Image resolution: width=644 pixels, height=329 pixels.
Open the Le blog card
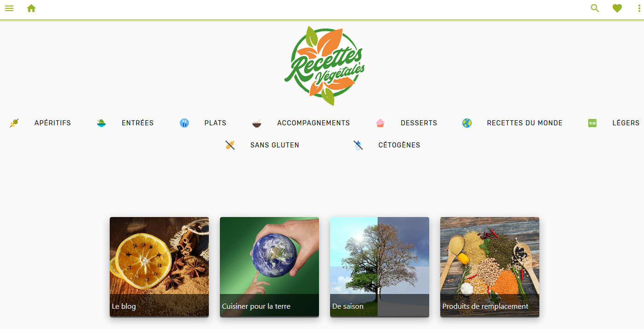click(159, 267)
